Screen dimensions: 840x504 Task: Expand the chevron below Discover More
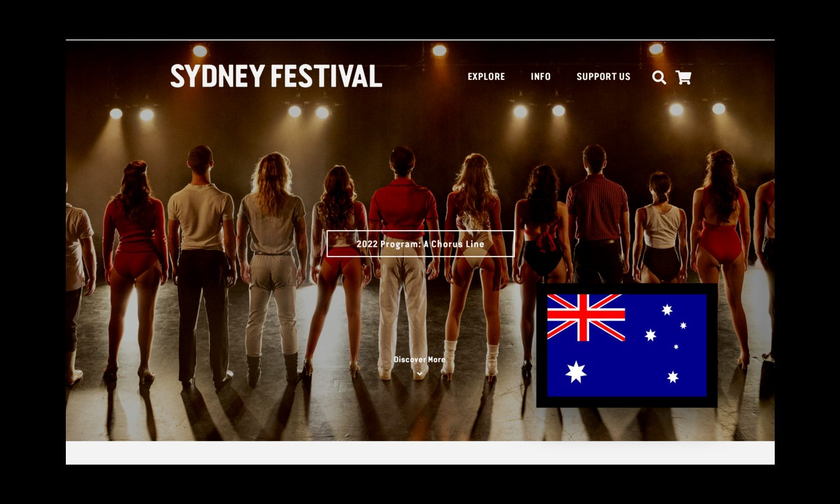[419, 373]
